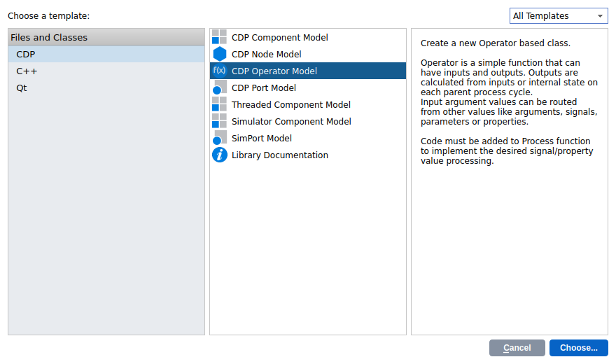
Task: Click the CDP Component Model squares icon
Action: pos(219,37)
